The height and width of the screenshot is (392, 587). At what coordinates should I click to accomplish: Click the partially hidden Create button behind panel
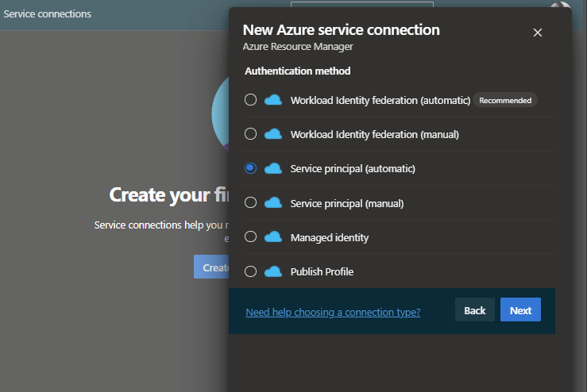tap(211, 267)
